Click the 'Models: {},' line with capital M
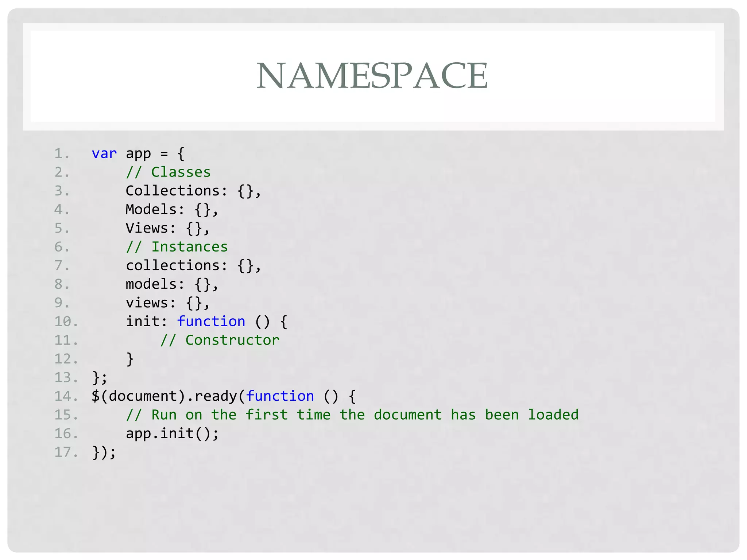 (172, 210)
